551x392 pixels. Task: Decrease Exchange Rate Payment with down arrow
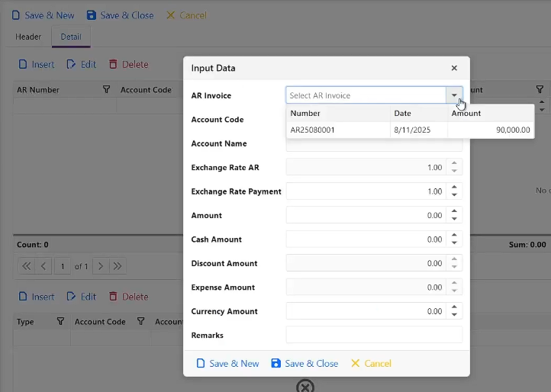pos(454,195)
